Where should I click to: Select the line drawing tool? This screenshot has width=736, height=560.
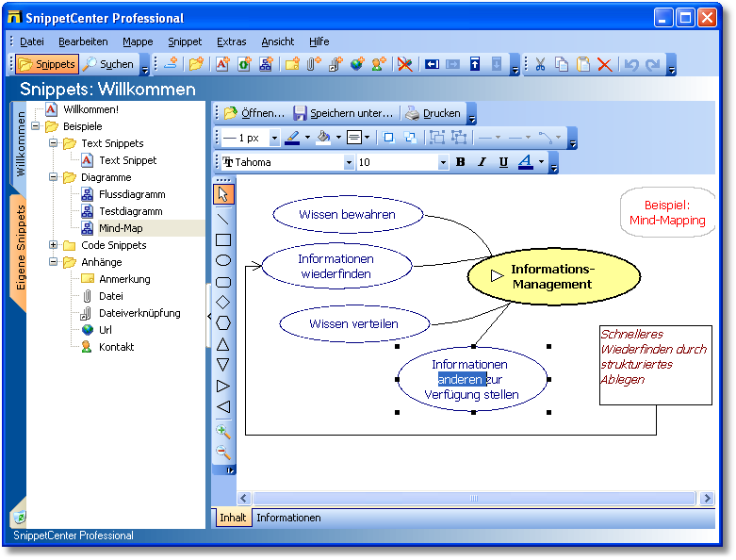point(223,219)
